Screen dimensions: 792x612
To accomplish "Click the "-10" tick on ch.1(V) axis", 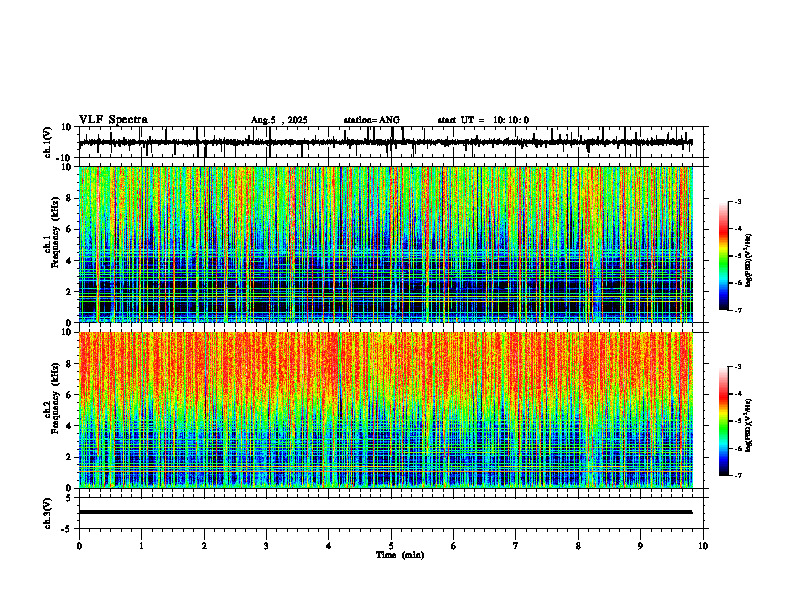I will (64, 158).
